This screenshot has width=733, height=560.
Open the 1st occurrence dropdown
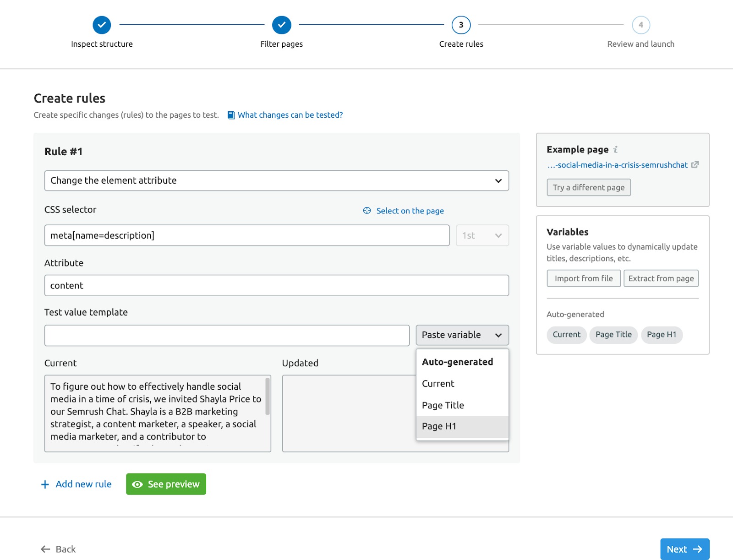click(x=482, y=235)
